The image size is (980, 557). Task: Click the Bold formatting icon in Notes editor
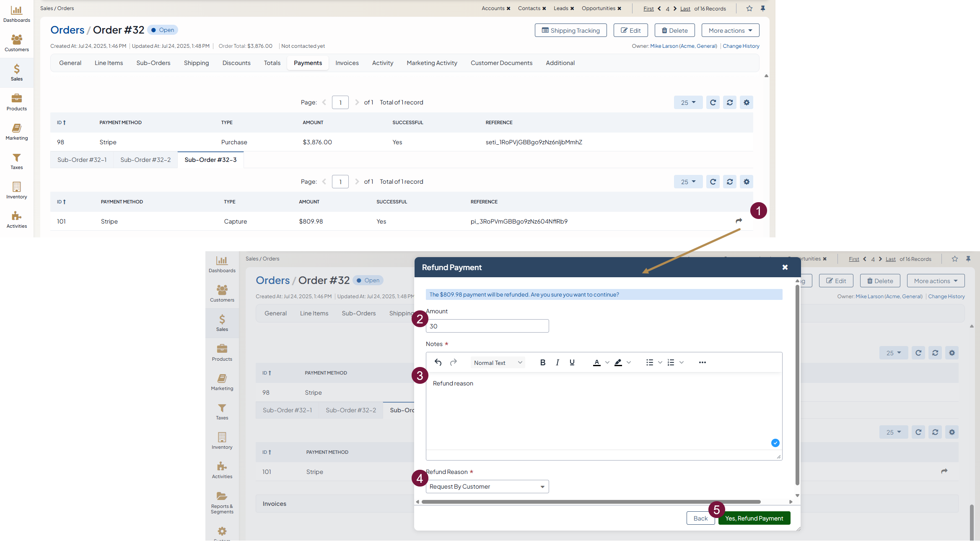click(542, 362)
